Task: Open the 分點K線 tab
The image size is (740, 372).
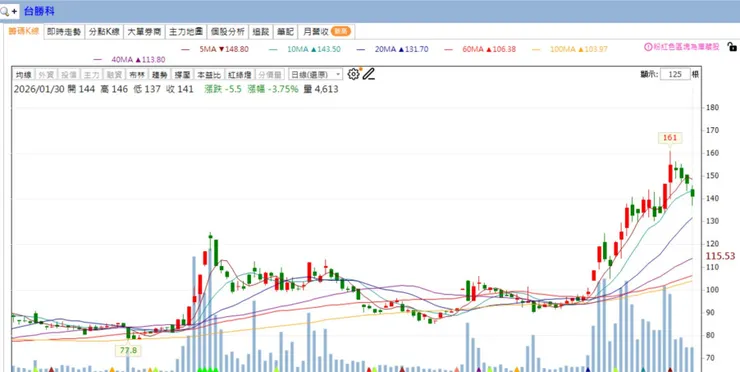Action: pyautogui.click(x=104, y=32)
